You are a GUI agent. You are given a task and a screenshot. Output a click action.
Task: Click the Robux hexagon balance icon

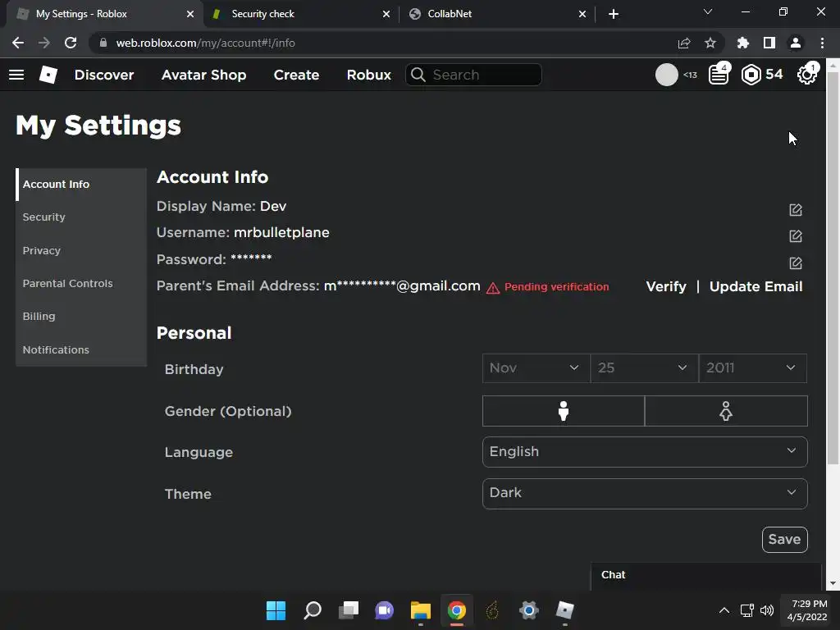pos(751,75)
